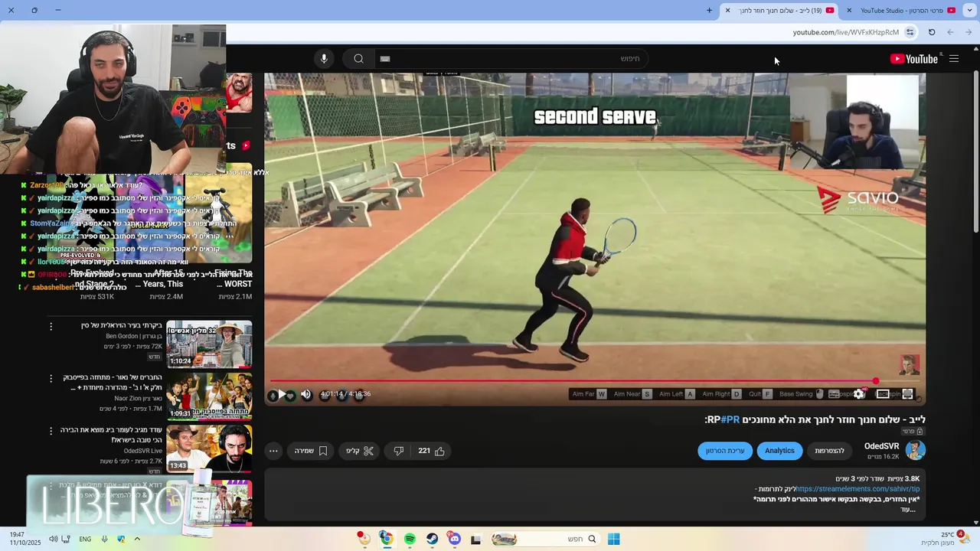Open options menu for the Naor Zion video
The image size is (980, 551).
click(x=51, y=378)
